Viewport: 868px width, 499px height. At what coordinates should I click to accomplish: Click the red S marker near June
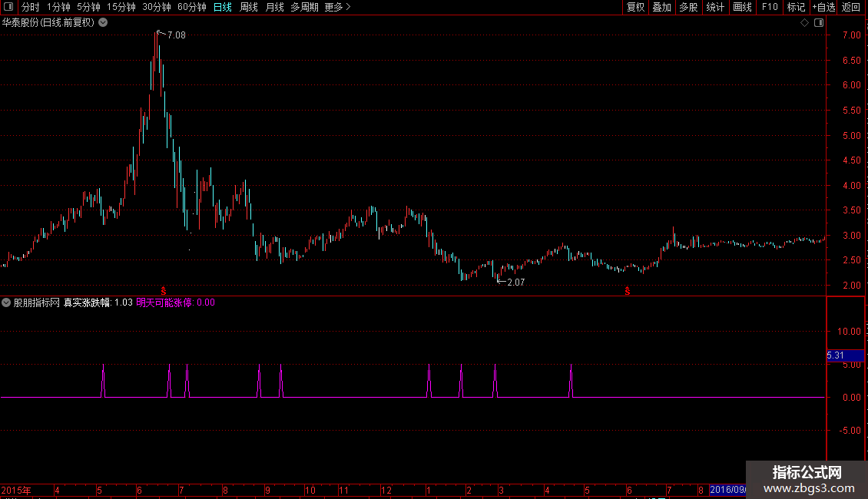coord(164,290)
